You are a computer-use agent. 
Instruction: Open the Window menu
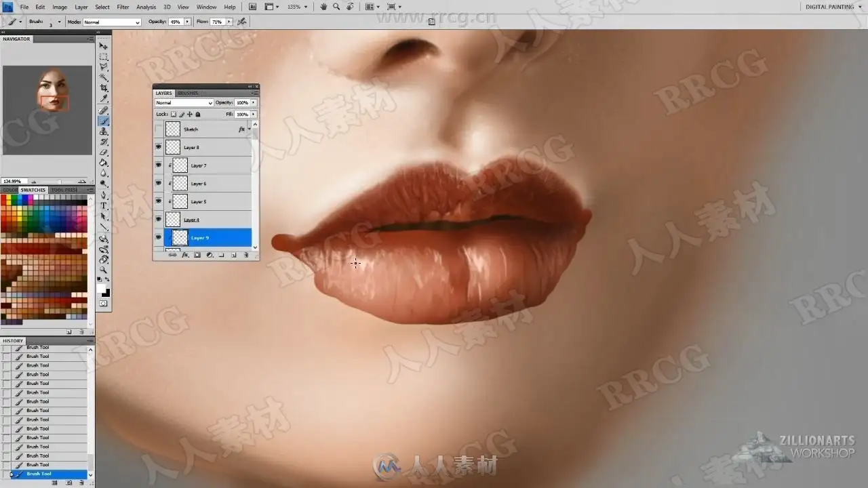pyautogui.click(x=206, y=7)
